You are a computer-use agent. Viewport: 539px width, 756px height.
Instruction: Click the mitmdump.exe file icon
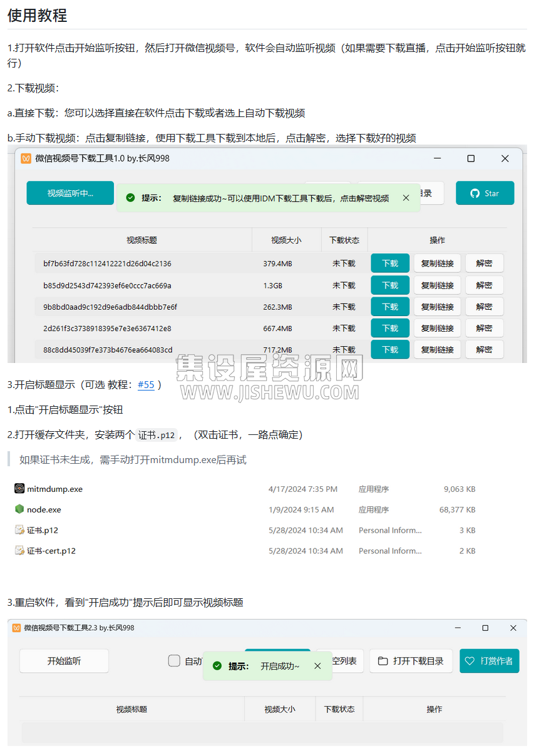[x=19, y=489]
